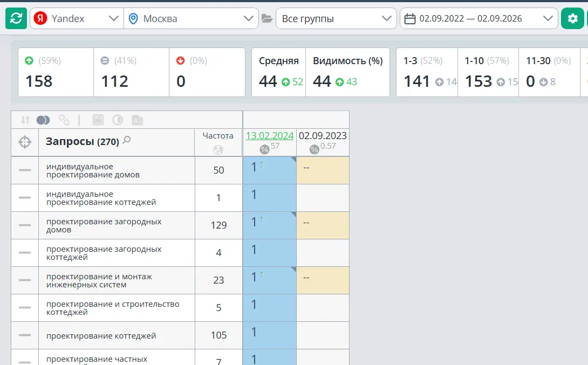Image resolution: width=588 pixels, height=365 pixels.
Task: Click the Запросы (270) column header
Action: pyautogui.click(x=83, y=142)
